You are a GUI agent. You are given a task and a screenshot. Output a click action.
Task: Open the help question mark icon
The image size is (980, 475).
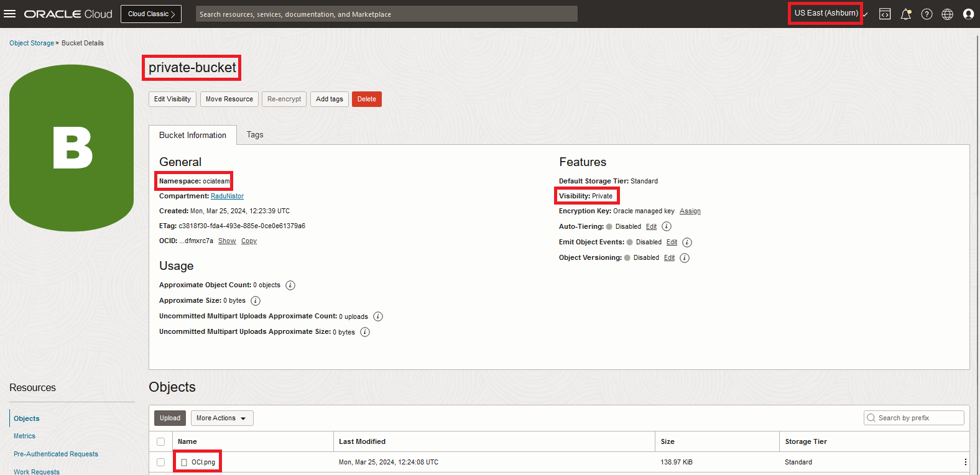(927, 14)
